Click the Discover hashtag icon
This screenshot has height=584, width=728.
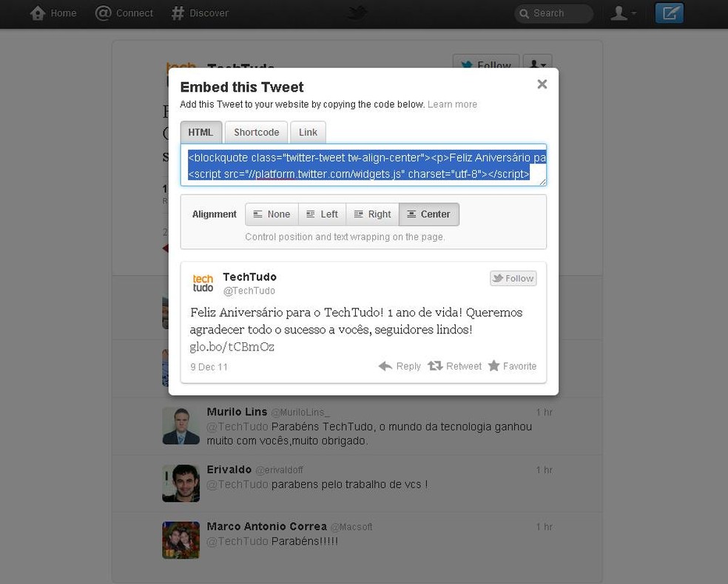[178, 13]
